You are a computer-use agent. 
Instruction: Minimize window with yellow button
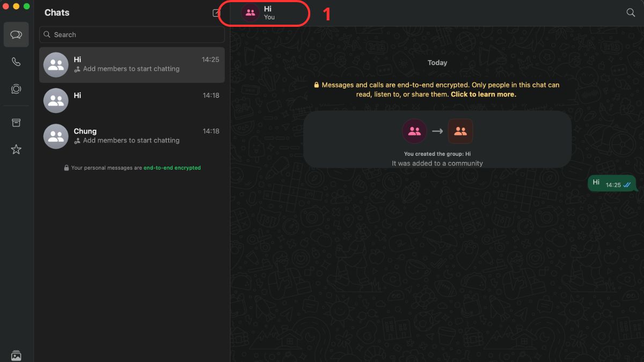(x=16, y=6)
